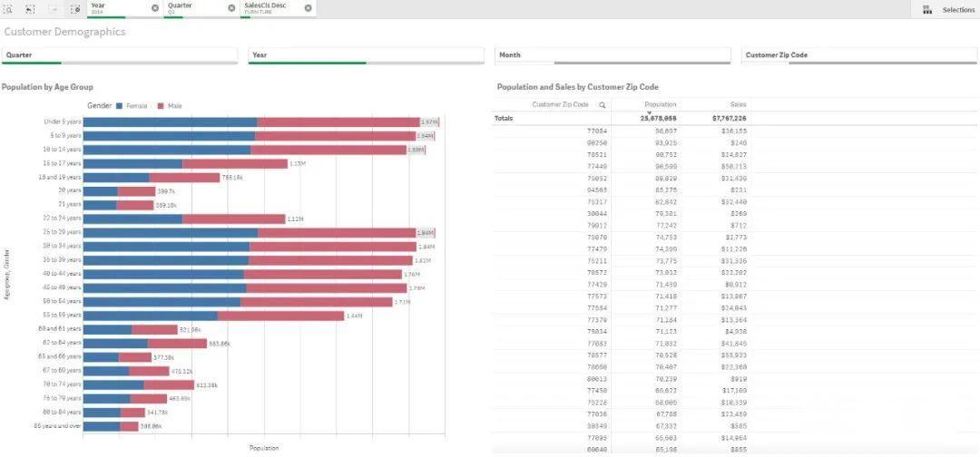
Task: Open the Quarter filter pane
Action: pos(122,55)
